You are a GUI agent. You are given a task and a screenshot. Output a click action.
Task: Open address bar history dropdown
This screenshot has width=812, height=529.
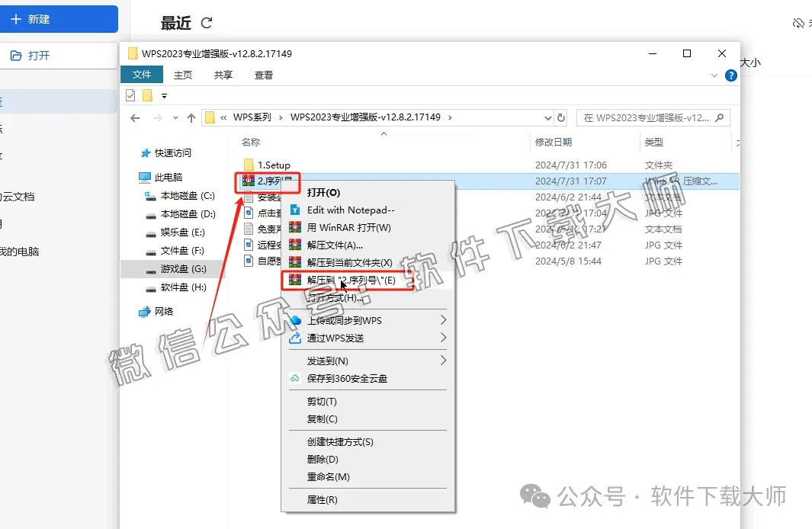548,118
